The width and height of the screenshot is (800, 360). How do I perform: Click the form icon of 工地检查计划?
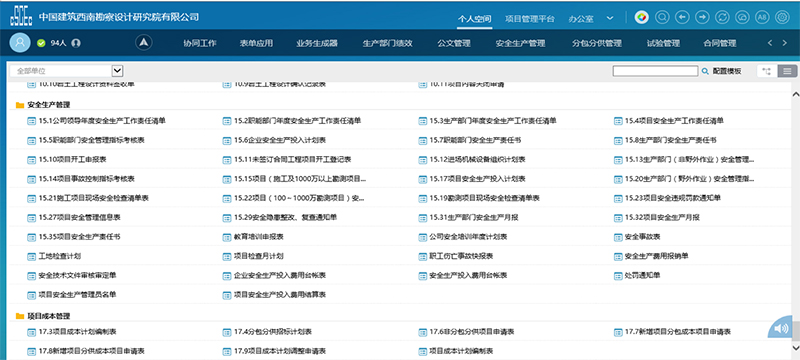coord(31,256)
